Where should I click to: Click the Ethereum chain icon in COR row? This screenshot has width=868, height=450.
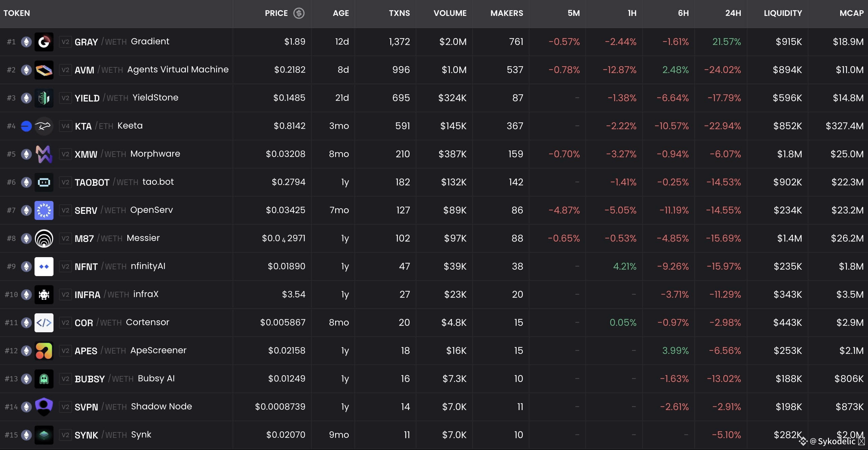click(26, 323)
